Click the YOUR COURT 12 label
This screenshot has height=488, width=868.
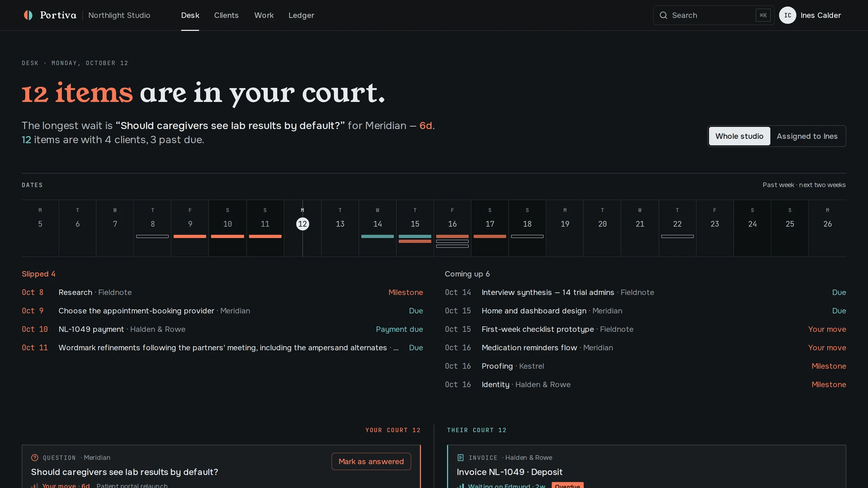click(393, 430)
